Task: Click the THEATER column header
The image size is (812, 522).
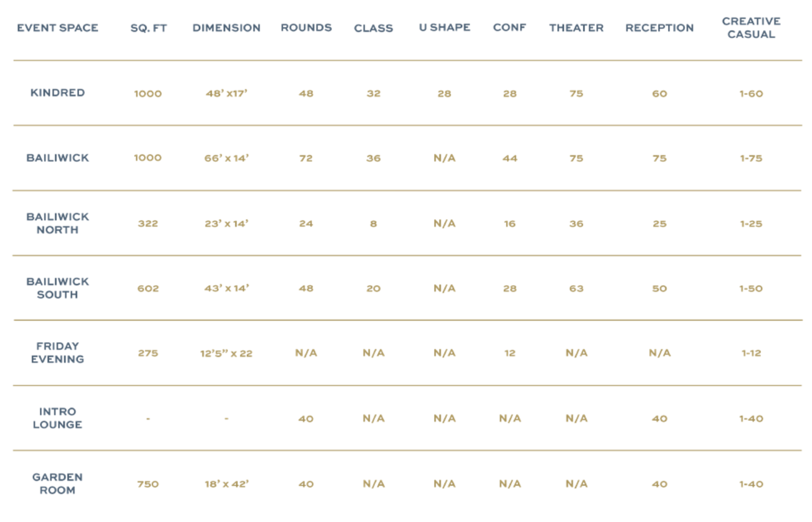Action: click(576, 28)
